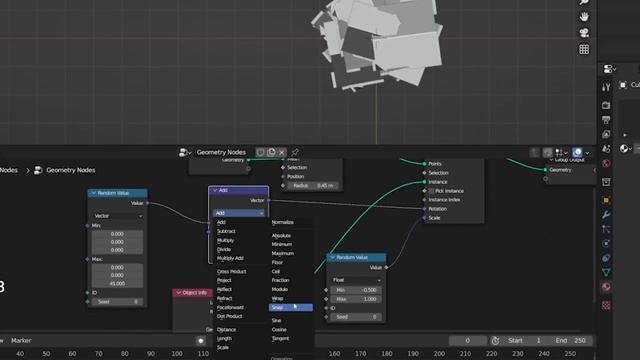Open the Modifiers wrench tab

tap(606, 215)
